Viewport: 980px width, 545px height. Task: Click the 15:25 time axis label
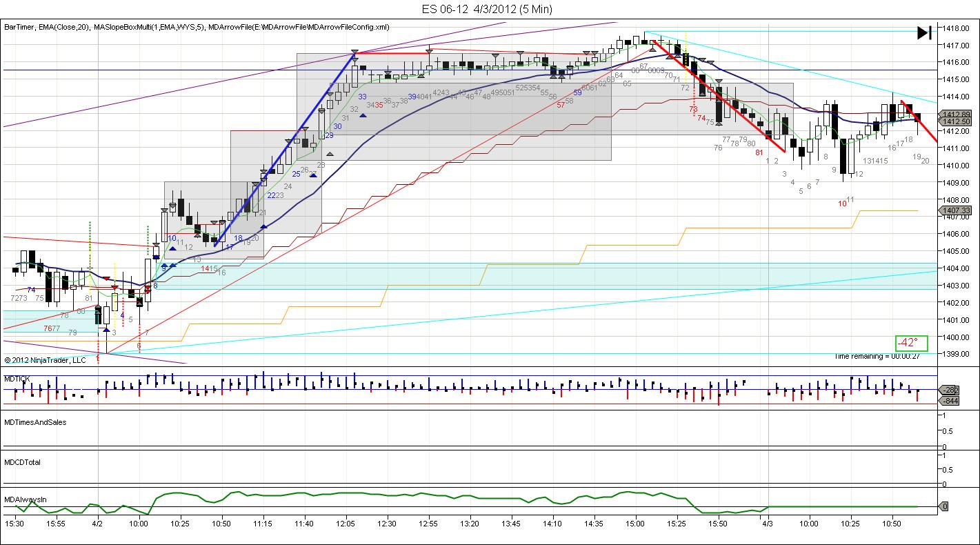(677, 524)
